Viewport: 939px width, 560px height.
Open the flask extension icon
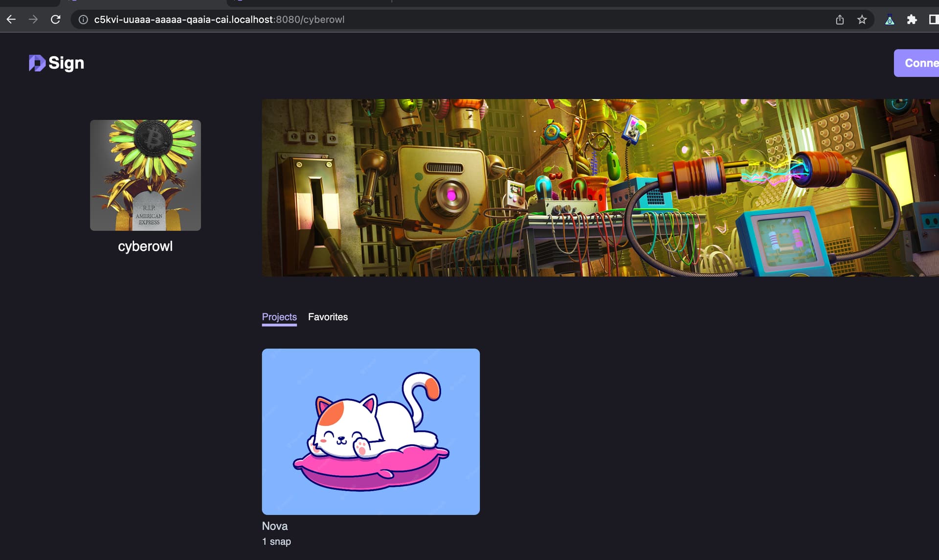tap(890, 20)
